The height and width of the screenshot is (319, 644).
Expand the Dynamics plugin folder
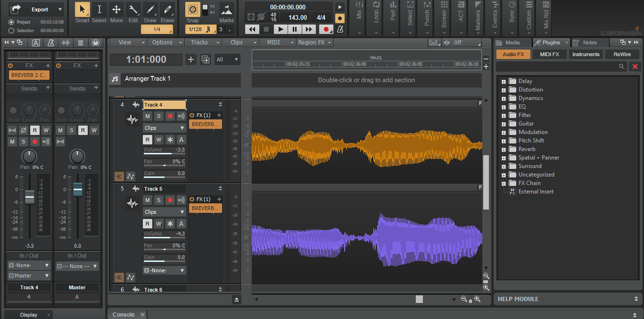(x=504, y=98)
